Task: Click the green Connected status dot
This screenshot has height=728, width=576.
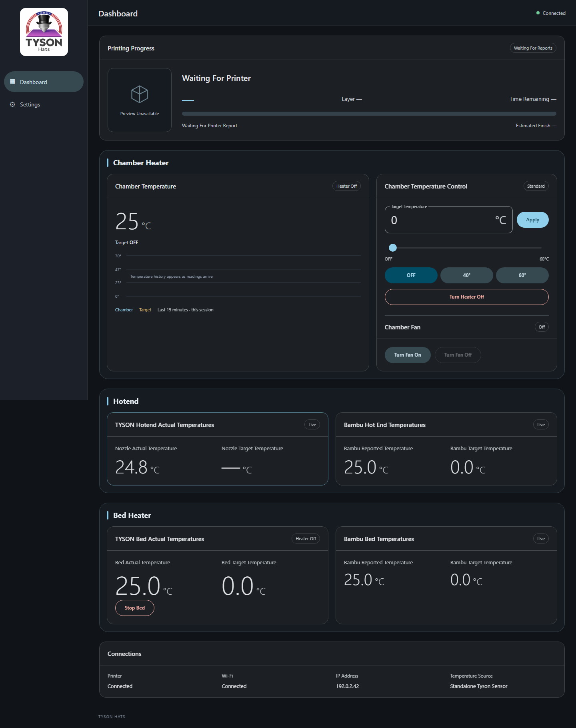Action: pos(538,13)
